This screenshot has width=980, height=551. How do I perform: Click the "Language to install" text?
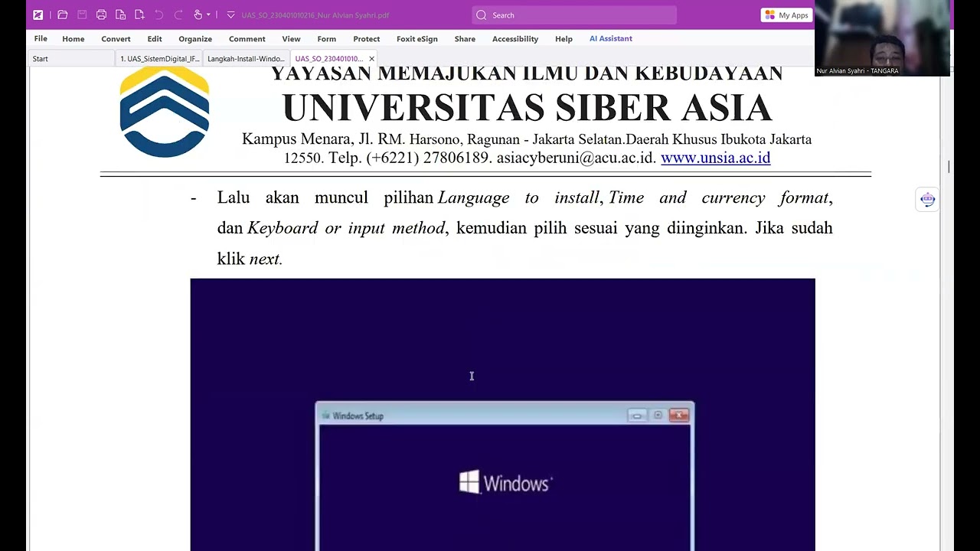[518, 197]
